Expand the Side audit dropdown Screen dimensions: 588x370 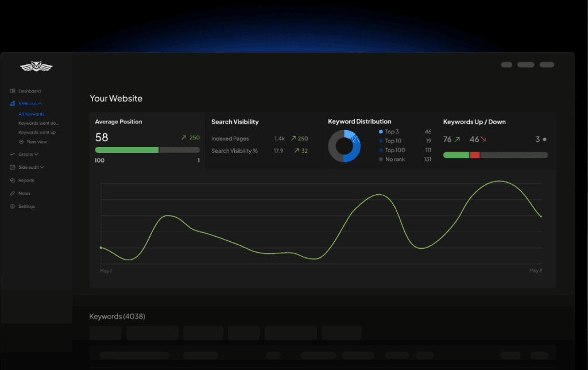[42, 167]
